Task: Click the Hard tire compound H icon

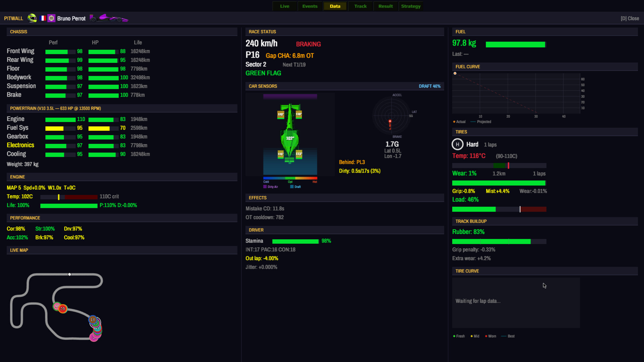Action: (458, 144)
